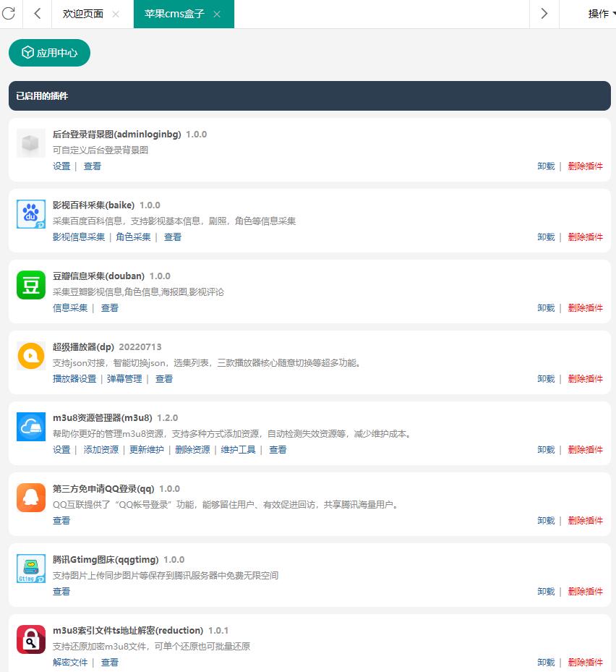Open 角色采集 link
This screenshot has width=616, height=672.
point(133,237)
